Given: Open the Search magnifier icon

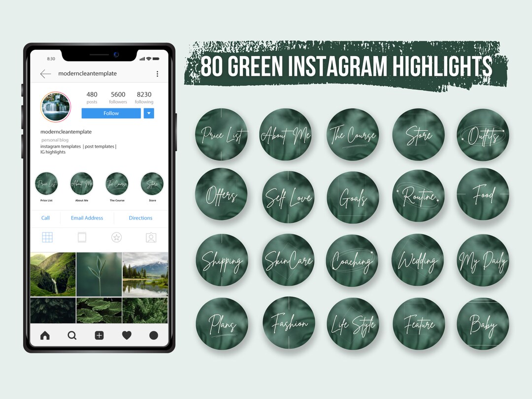Looking at the screenshot, I should (72, 335).
